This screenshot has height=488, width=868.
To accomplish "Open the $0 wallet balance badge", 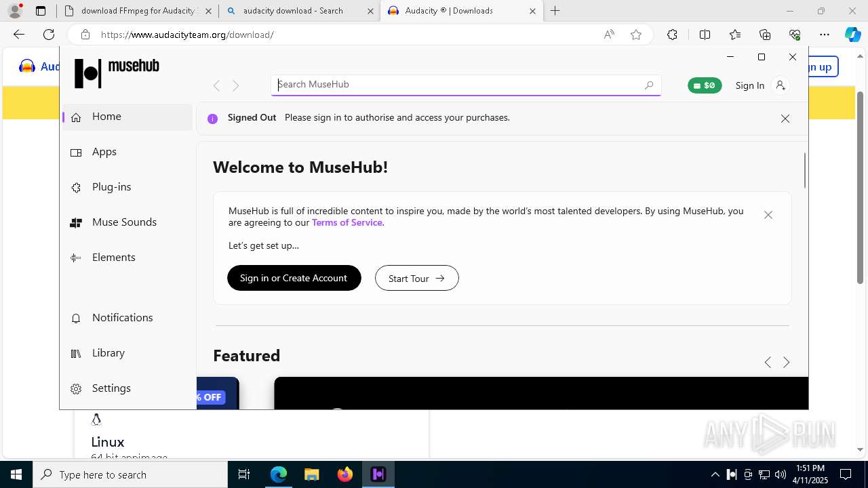I will point(705,85).
